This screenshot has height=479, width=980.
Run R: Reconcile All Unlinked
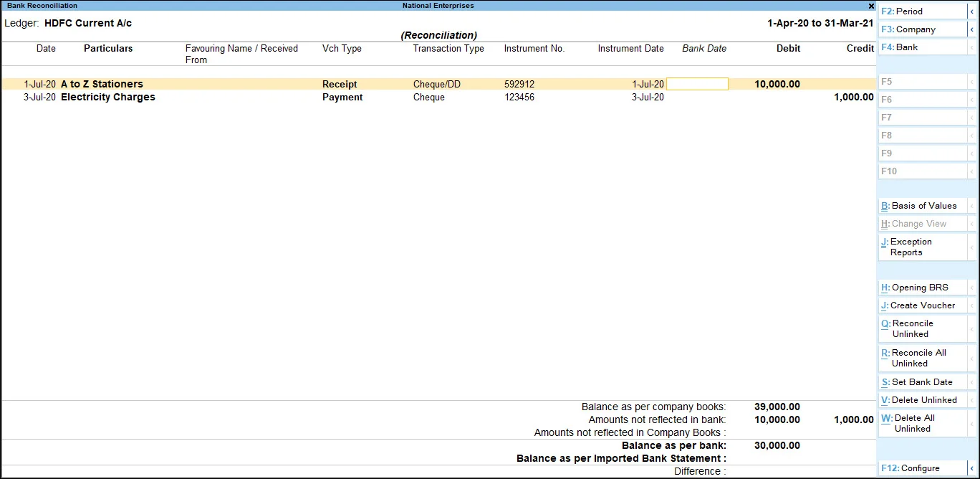[x=923, y=358]
